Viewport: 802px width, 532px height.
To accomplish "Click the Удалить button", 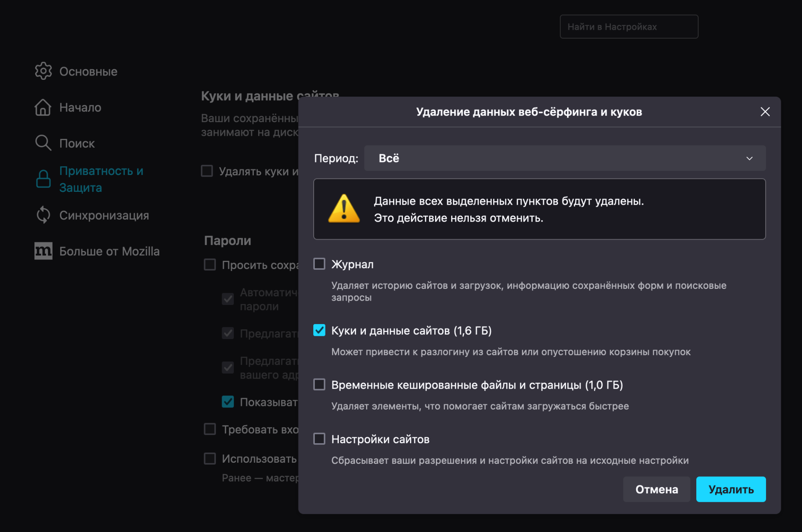I will tap(731, 489).
